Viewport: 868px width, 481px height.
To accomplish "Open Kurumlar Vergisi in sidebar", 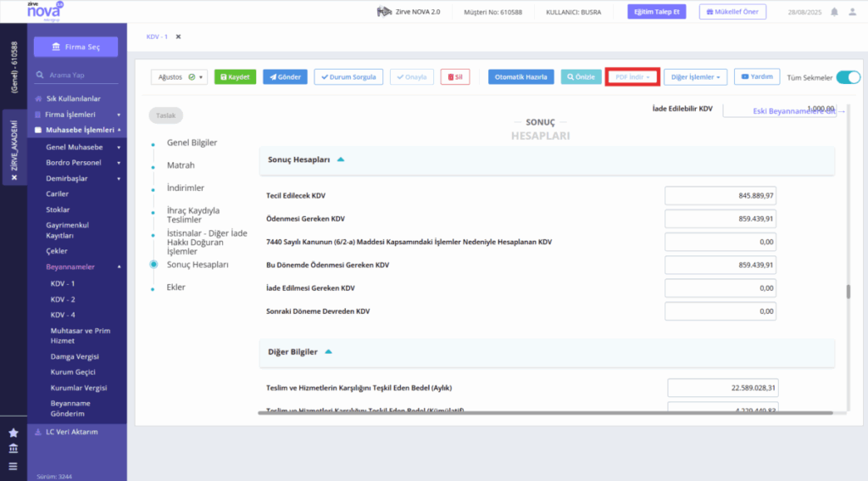I will [x=79, y=388].
